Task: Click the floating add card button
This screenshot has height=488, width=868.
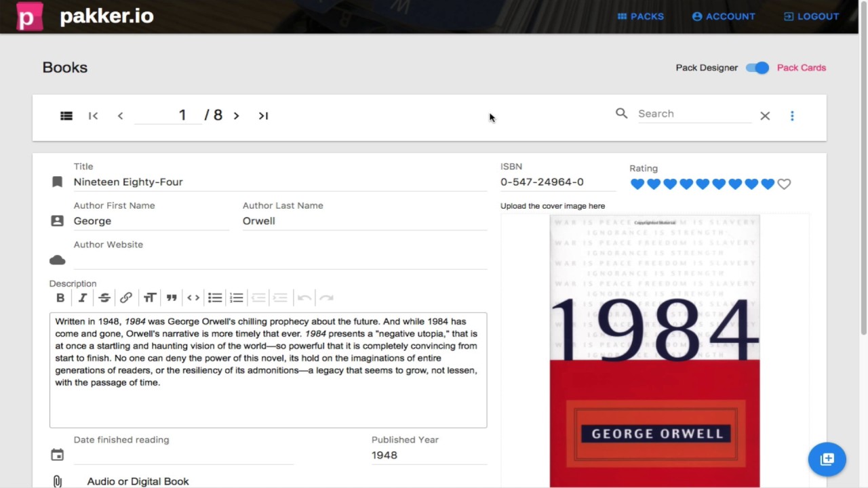Action: (x=827, y=459)
